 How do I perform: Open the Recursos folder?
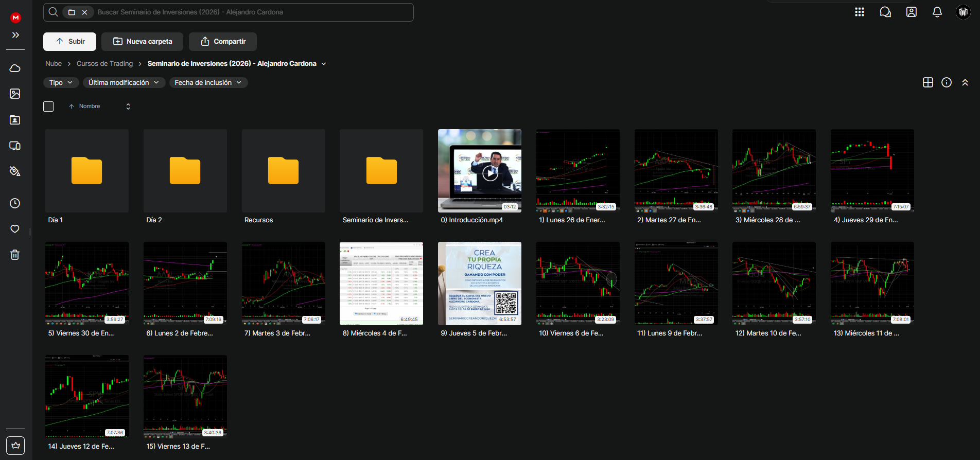[x=284, y=171]
